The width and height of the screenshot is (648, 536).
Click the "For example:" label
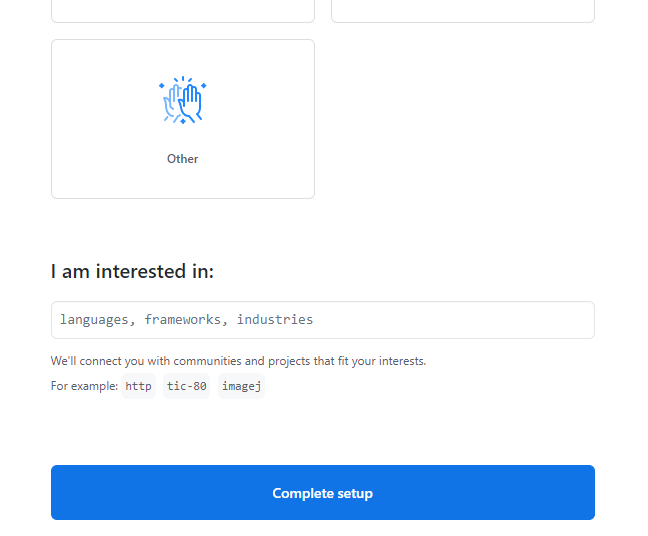84,386
